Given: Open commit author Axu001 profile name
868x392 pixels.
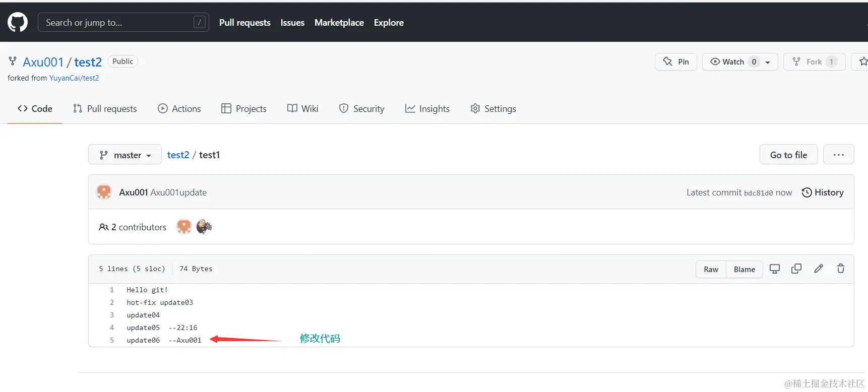Looking at the screenshot, I should (x=134, y=192).
